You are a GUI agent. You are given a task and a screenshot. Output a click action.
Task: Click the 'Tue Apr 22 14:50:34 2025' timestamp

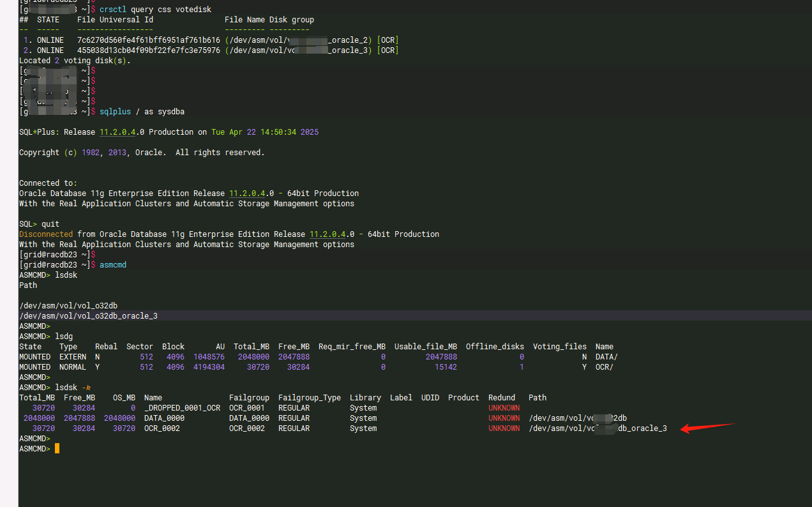coord(265,132)
